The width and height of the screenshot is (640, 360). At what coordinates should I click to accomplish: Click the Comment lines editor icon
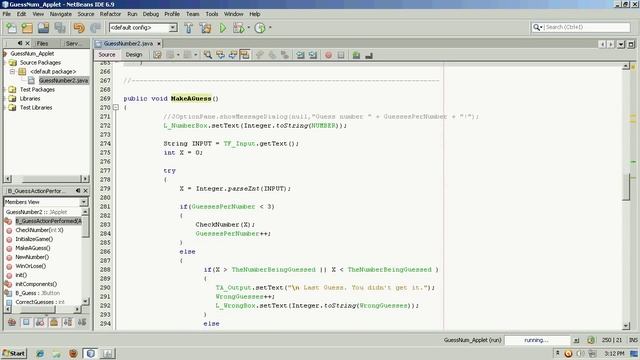(356, 55)
